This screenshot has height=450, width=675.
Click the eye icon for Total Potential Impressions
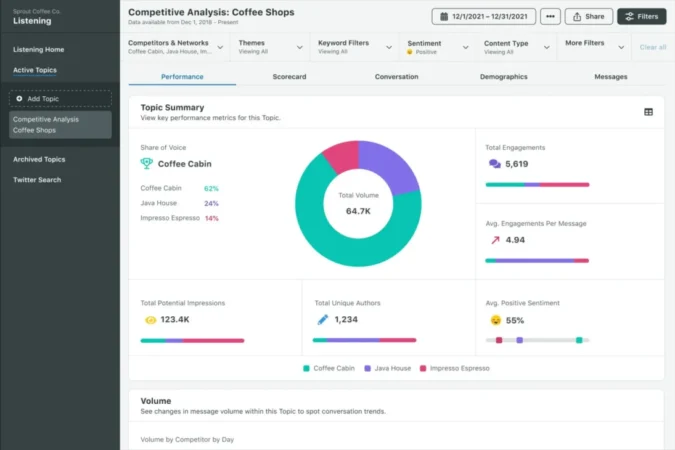[150, 320]
